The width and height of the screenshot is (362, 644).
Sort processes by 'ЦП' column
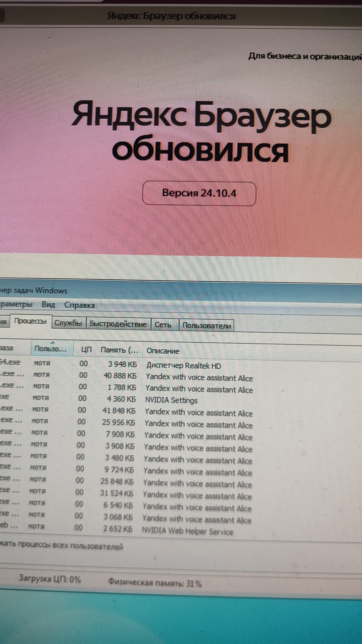point(86,350)
